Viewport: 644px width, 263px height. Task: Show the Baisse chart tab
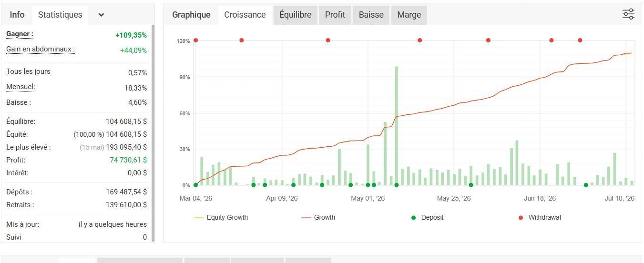point(371,15)
